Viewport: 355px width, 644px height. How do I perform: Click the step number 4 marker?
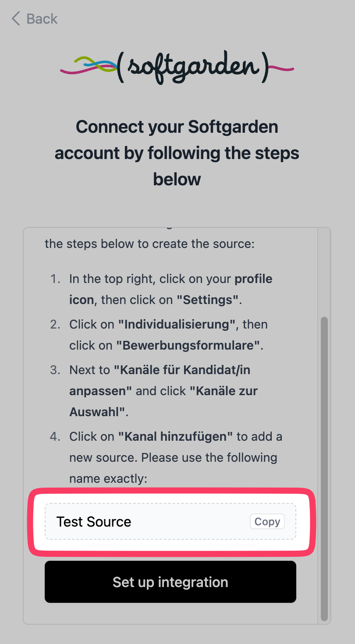(56, 437)
